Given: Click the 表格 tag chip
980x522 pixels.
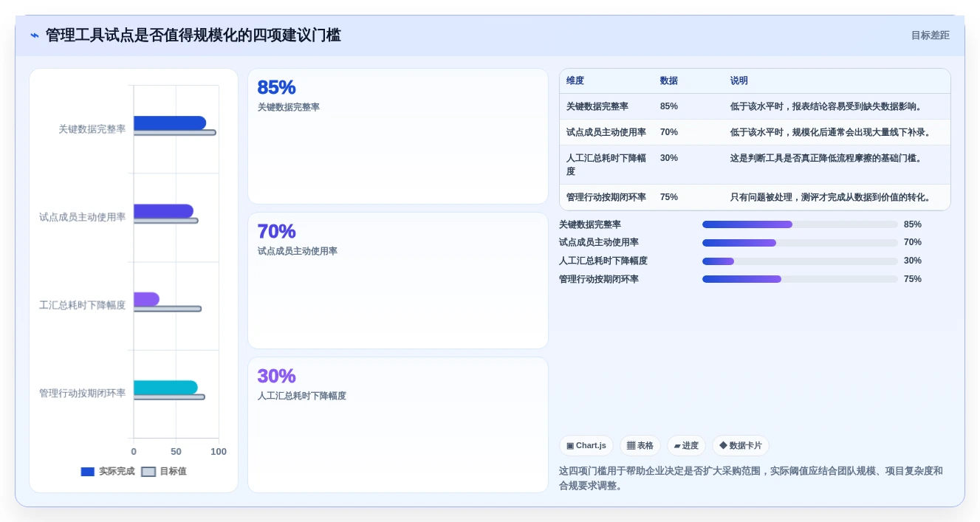Looking at the screenshot, I should tap(640, 445).
